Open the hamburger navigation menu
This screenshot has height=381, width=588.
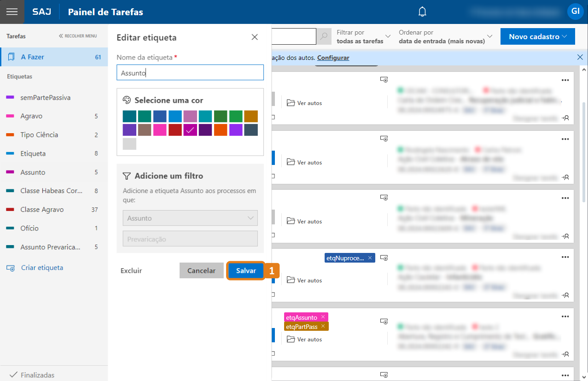coord(12,12)
